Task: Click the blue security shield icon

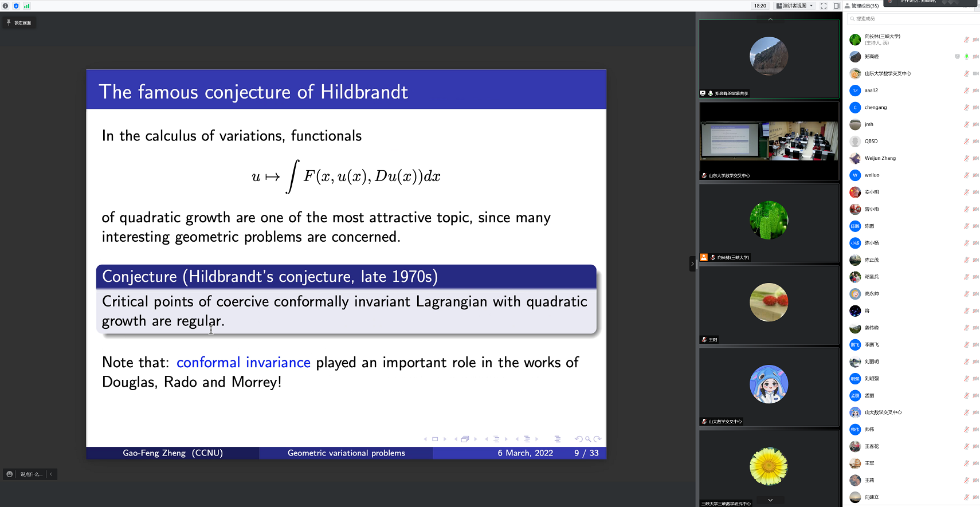Action: pyautogui.click(x=16, y=6)
